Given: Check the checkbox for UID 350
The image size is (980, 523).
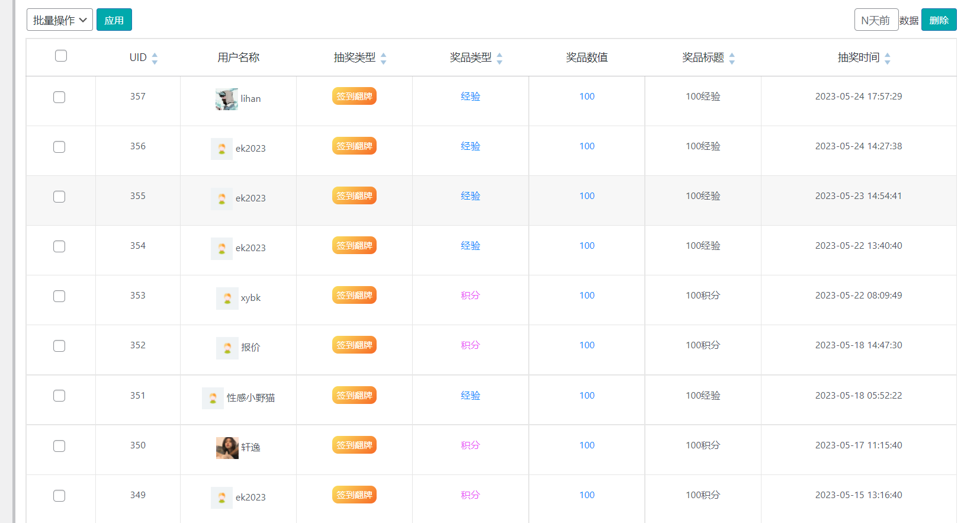Looking at the screenshot, I should [x=59, y=446].
